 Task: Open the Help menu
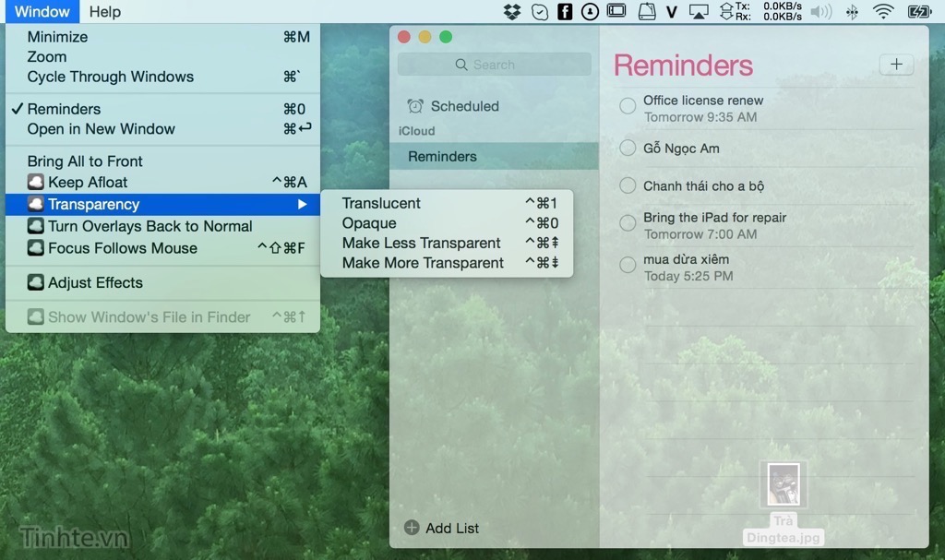[x=105, y=12]
